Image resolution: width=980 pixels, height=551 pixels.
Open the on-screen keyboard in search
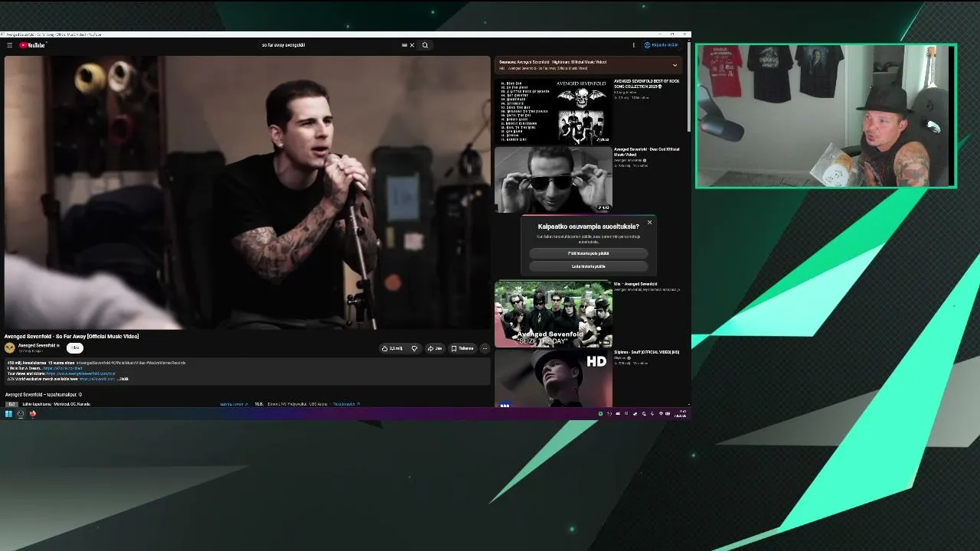(404, 45)
